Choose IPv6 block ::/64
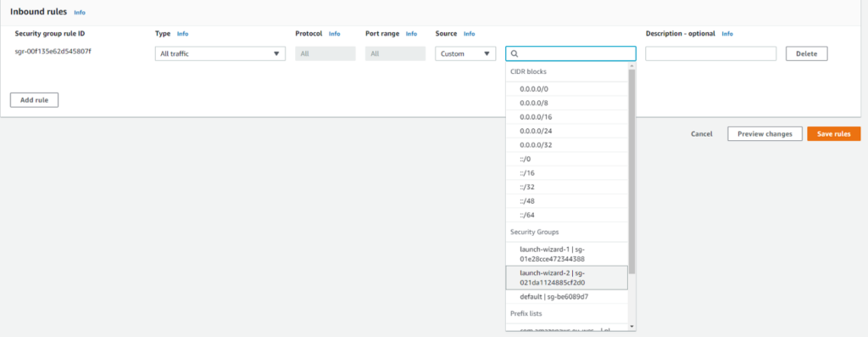Viewport: 868px width, 337px height. [x=567, y=215]
